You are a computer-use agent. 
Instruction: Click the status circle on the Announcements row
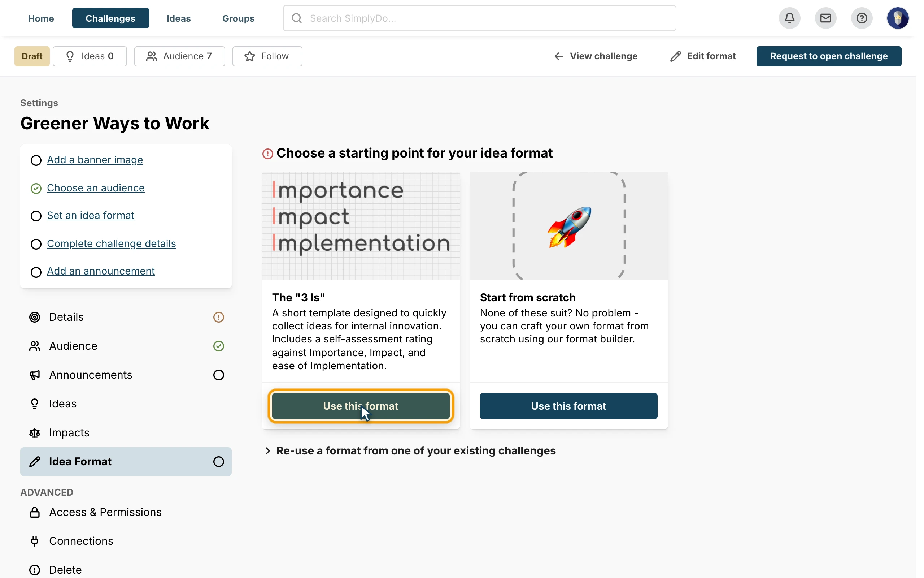pyautogui.click(x=218, y=375)
